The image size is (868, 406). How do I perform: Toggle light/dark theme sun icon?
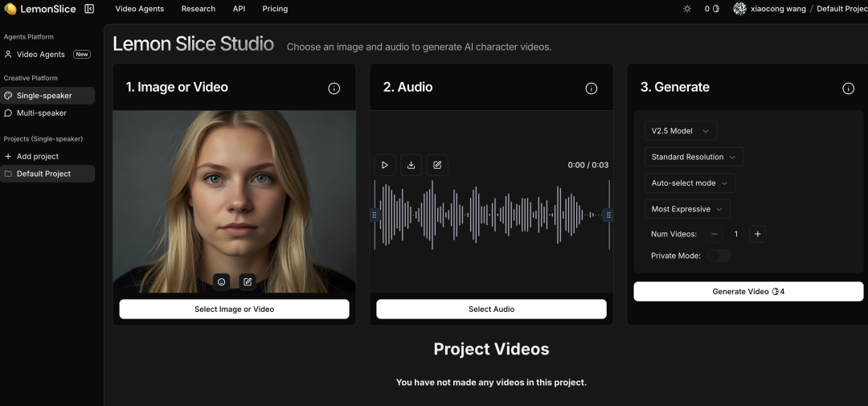pos(687,9)
